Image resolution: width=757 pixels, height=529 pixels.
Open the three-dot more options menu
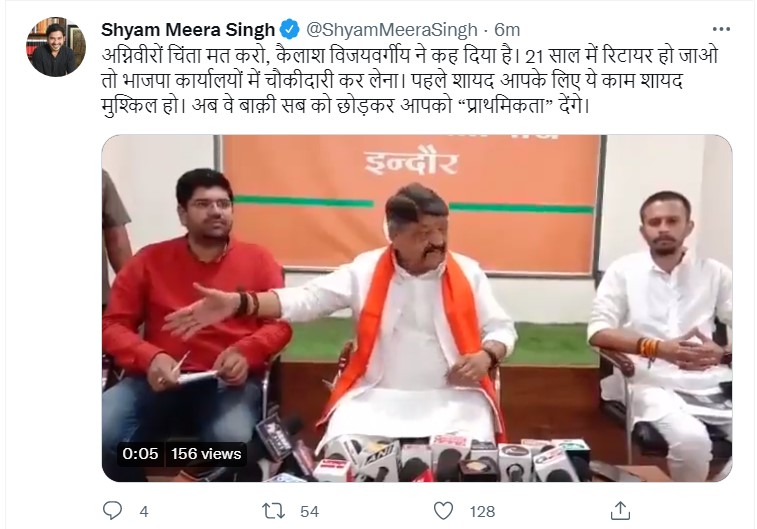721,29
